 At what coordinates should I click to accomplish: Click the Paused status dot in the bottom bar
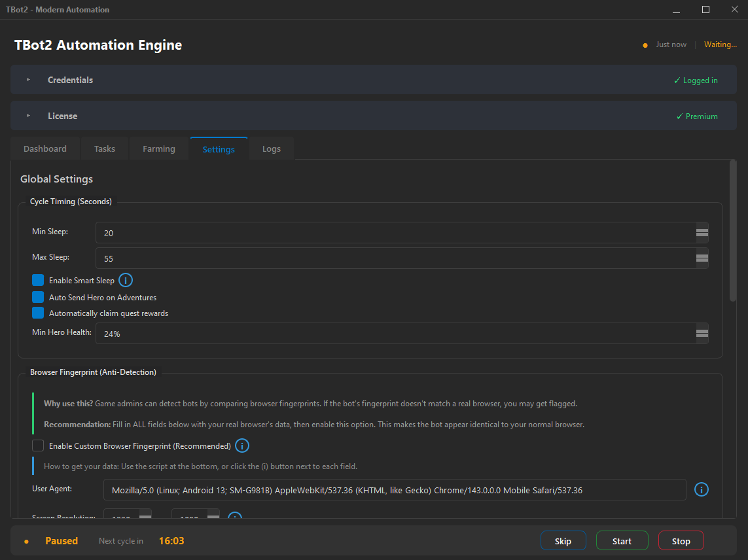26,540
